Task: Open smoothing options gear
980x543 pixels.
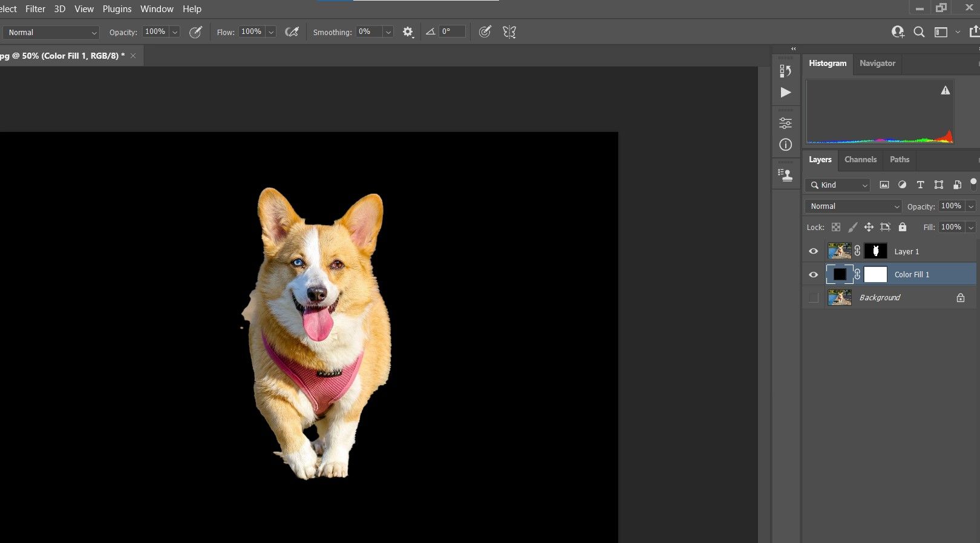Action: (x=408, y=32)
